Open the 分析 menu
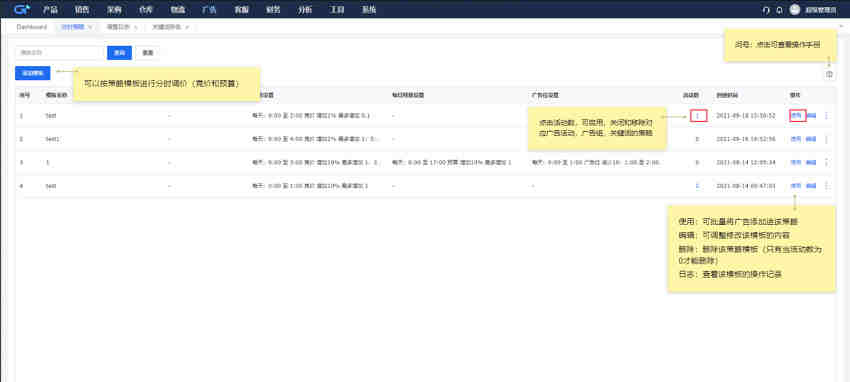 coord(305,9)
